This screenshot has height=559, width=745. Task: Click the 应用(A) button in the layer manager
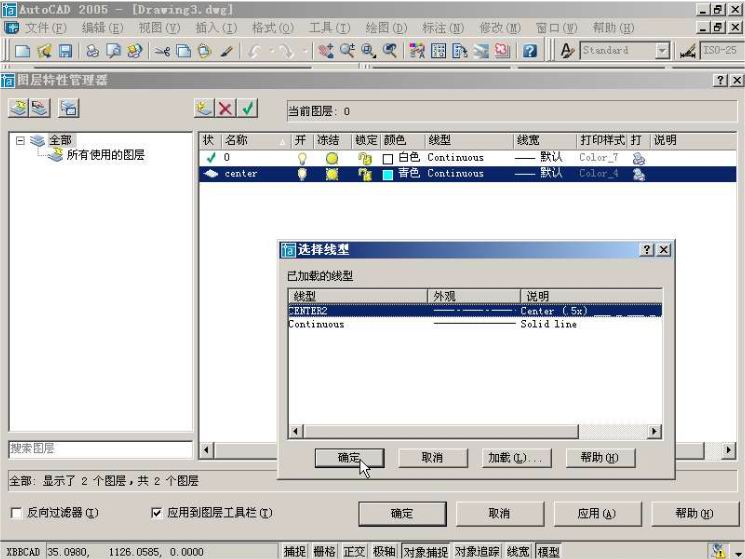click(x=597, y=513)
